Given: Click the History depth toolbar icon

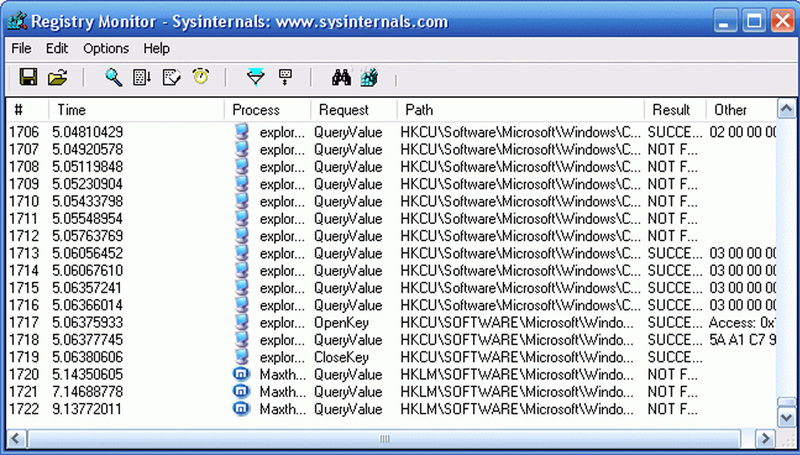Looking at the screenshot, I should click(285, 78).
